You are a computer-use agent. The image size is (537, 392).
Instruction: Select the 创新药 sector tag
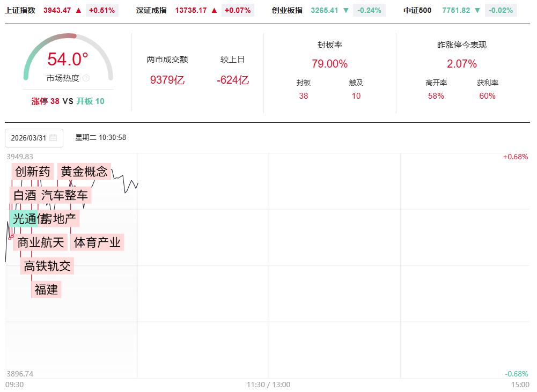[33, 172]
